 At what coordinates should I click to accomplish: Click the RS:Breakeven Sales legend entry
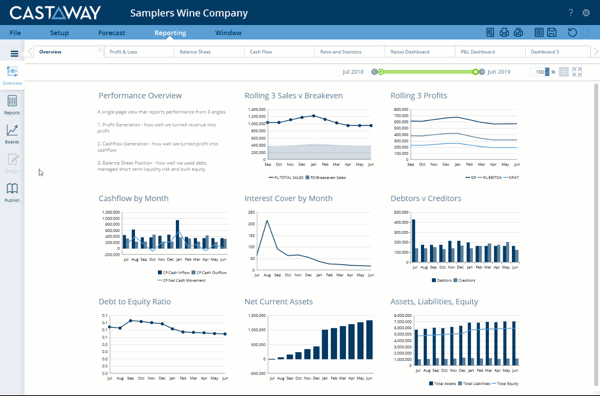coord(326,178)
